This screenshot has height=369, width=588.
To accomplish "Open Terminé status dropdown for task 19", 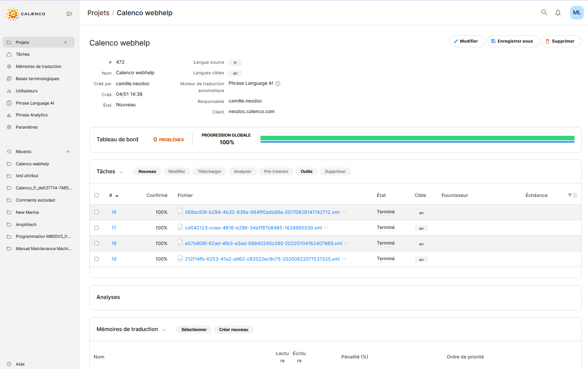I will tap(386, 259).
